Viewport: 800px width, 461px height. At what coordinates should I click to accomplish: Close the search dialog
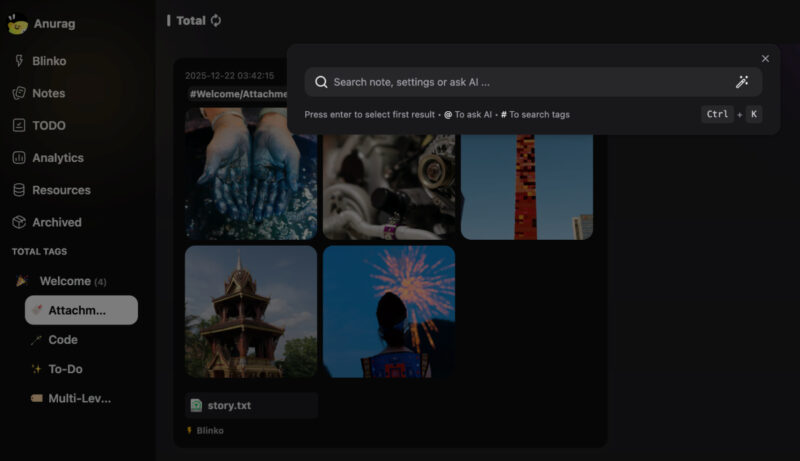point(765,59)
